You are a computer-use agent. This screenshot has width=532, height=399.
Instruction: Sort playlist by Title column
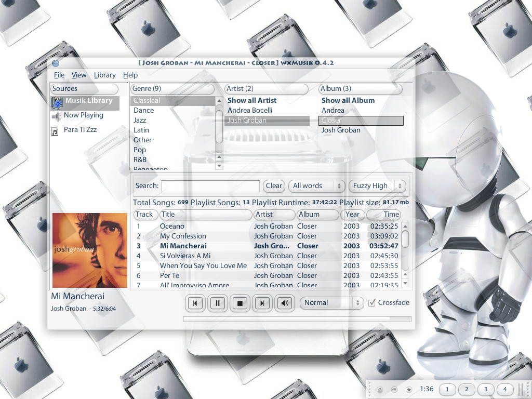tap(206, 215)
